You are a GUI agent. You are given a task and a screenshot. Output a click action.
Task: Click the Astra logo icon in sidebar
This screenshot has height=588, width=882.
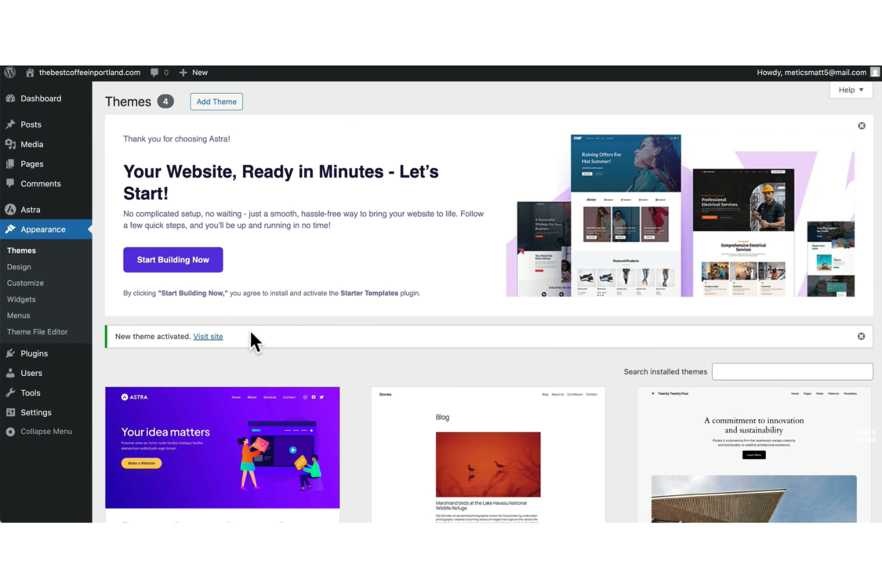[10, 209]
